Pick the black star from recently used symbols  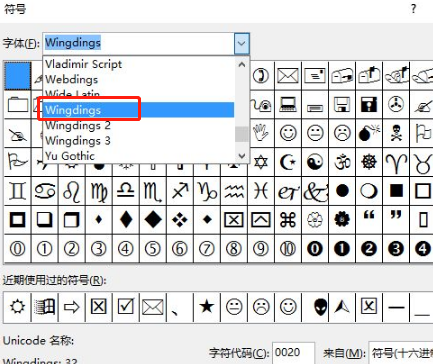click(x=207, y=307)
